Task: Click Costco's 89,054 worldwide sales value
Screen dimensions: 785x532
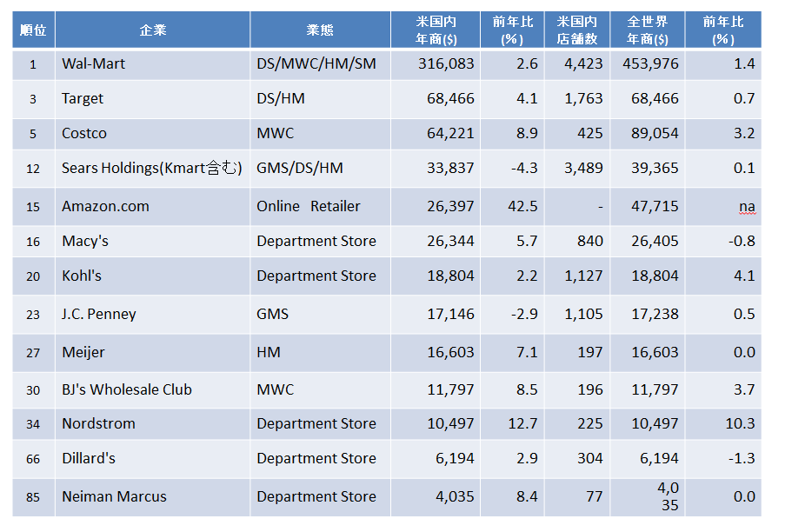Action: [x=655, y=134]
